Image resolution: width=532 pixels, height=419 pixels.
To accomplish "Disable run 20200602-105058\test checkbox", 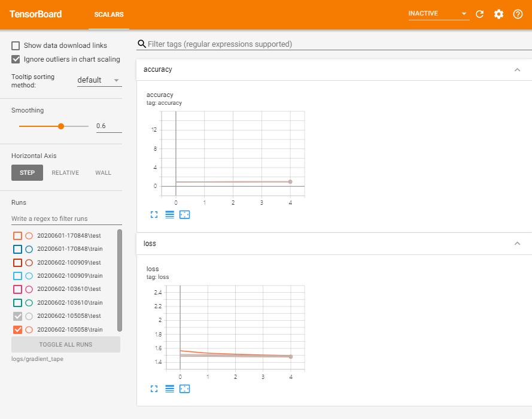I will (17, 316).
